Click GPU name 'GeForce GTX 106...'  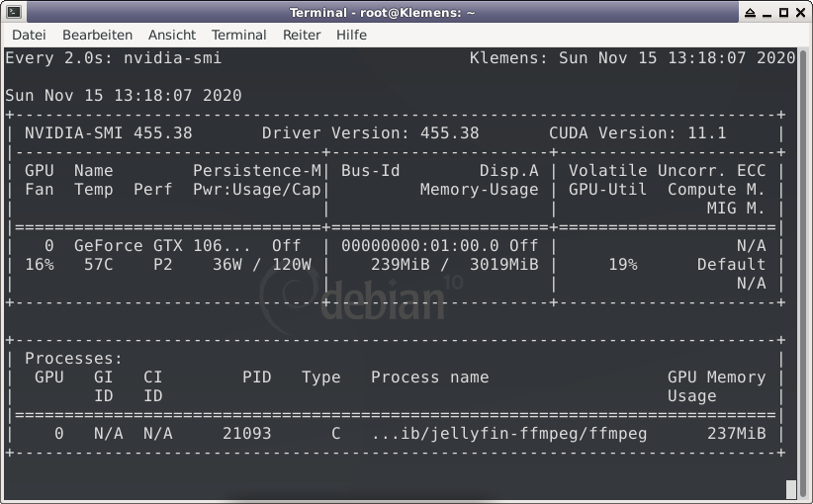[162, 245]
